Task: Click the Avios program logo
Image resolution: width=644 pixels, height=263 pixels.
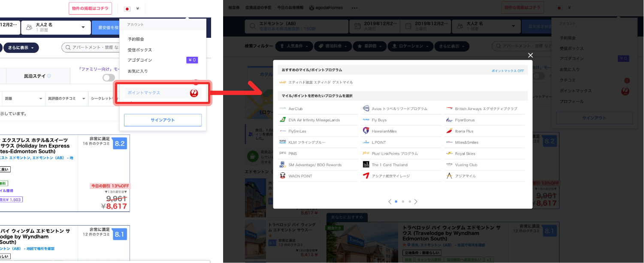Action: [366, 109]
